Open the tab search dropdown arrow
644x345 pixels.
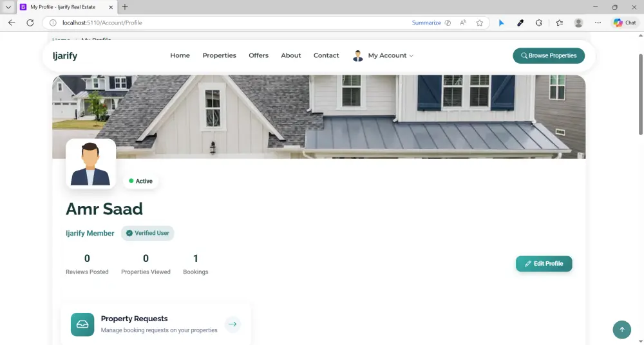[x=8, y=7]
